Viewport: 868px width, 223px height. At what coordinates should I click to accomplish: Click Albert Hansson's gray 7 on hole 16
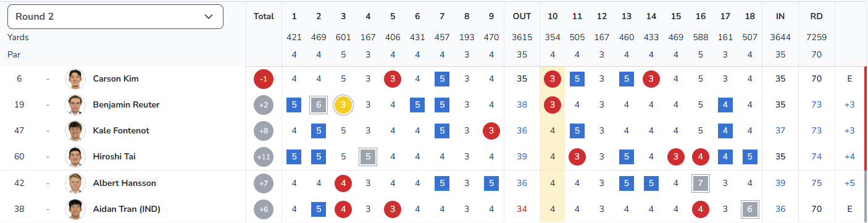[701, 183]
